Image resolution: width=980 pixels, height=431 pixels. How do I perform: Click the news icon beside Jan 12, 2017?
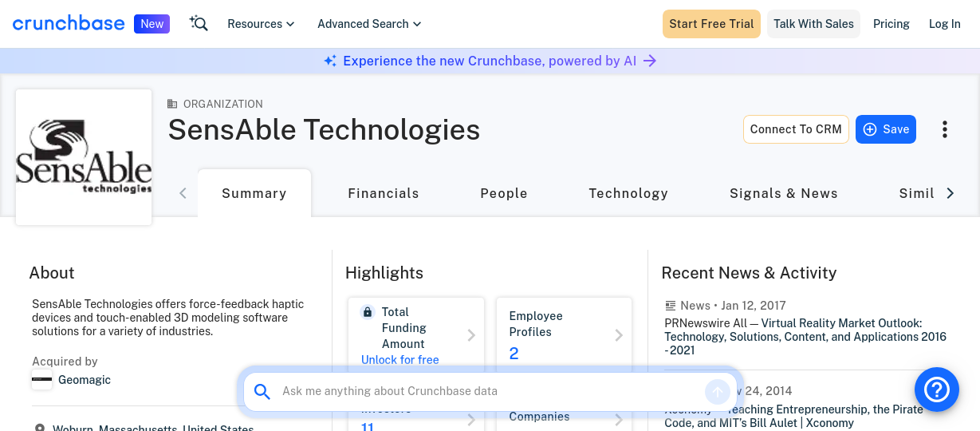click(x=671, y=306)
